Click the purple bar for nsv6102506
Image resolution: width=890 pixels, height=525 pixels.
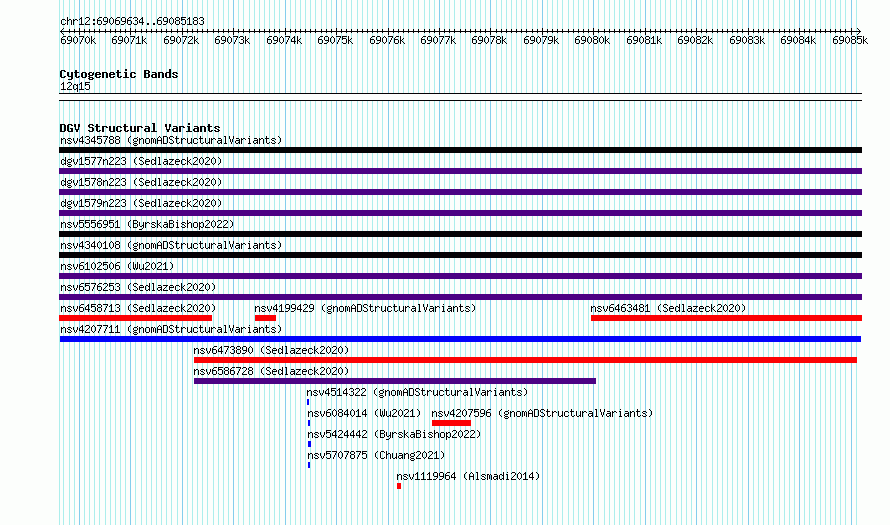click(x=460, y=276)
